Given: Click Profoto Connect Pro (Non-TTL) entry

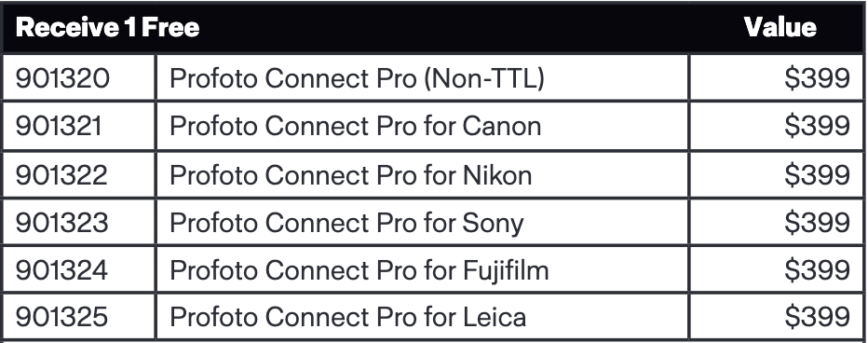Looking at the screenshot, I should pyautogui.click(x=357, y=78).
